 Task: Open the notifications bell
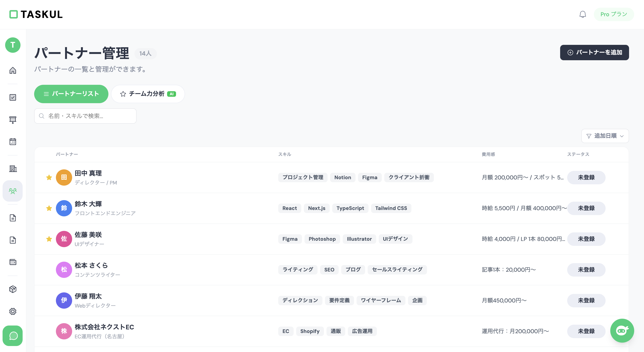[583, 14]
